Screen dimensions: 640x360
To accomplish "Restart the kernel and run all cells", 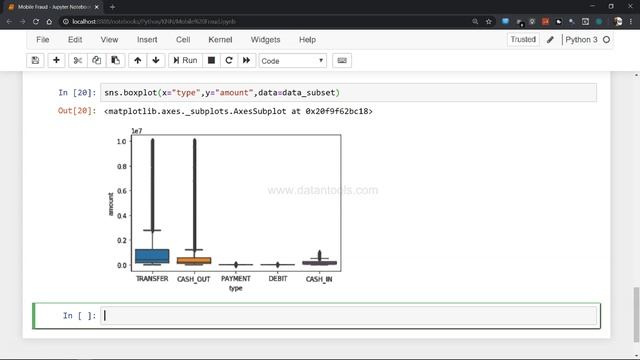I will coord(247,60).
